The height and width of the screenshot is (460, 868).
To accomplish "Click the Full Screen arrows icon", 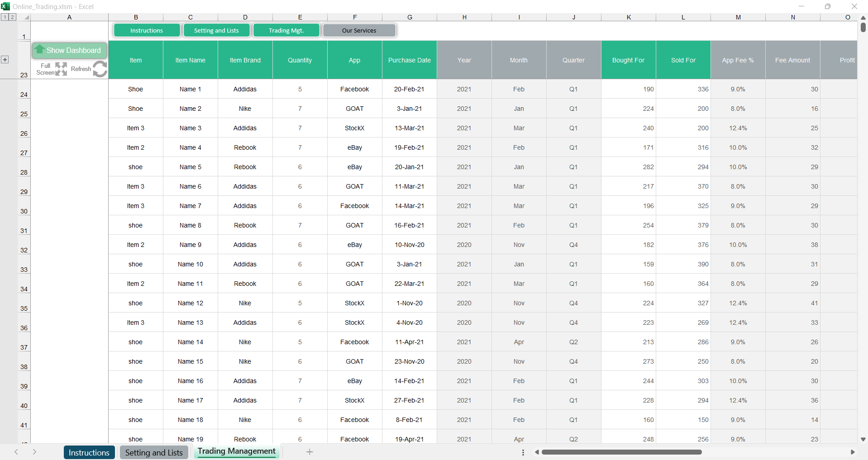I will (61, 69).
